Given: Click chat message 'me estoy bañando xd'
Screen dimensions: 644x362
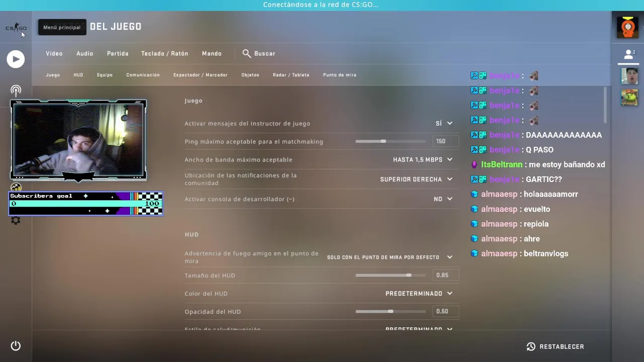Looking at the screenshot, I should point(567,164).
